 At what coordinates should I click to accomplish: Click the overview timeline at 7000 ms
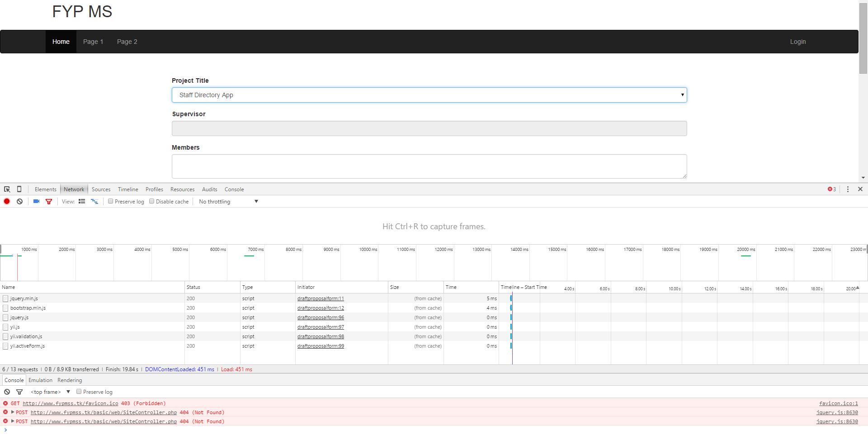coord(256,249)
